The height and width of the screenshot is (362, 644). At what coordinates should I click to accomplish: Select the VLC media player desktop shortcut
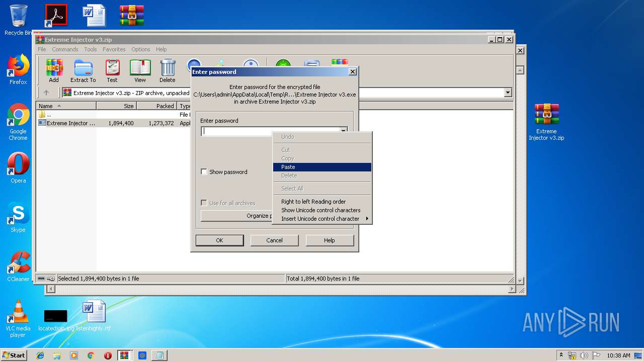click(18, 319)
